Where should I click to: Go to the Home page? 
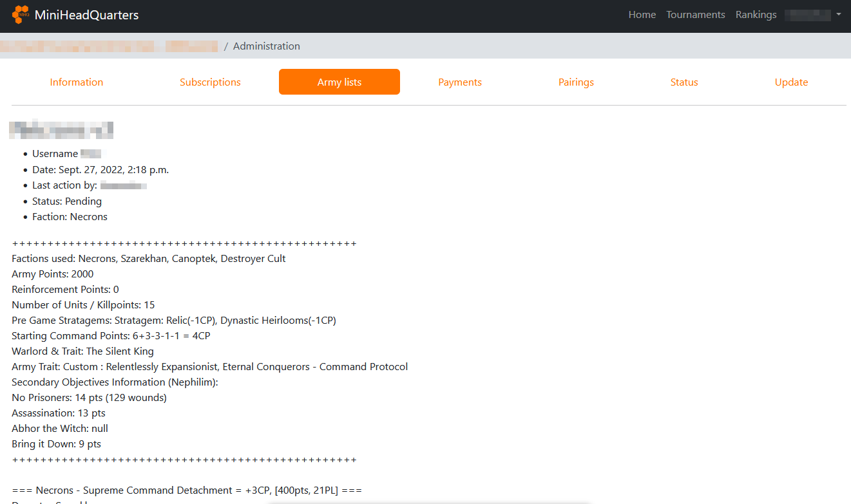[x=642, y=15]
